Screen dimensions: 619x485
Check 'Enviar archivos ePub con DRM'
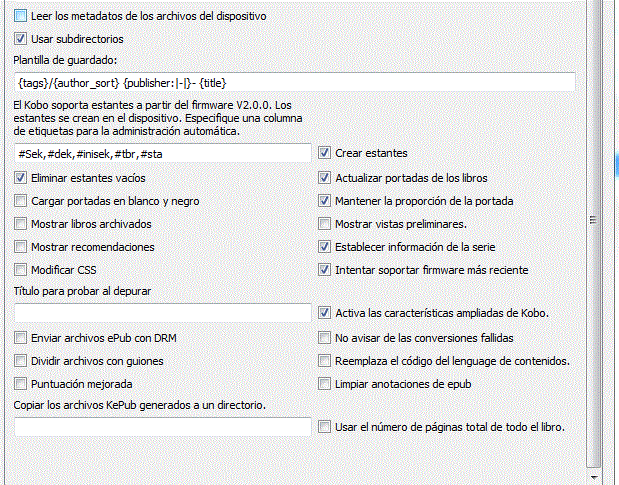(x=21, y=338)
